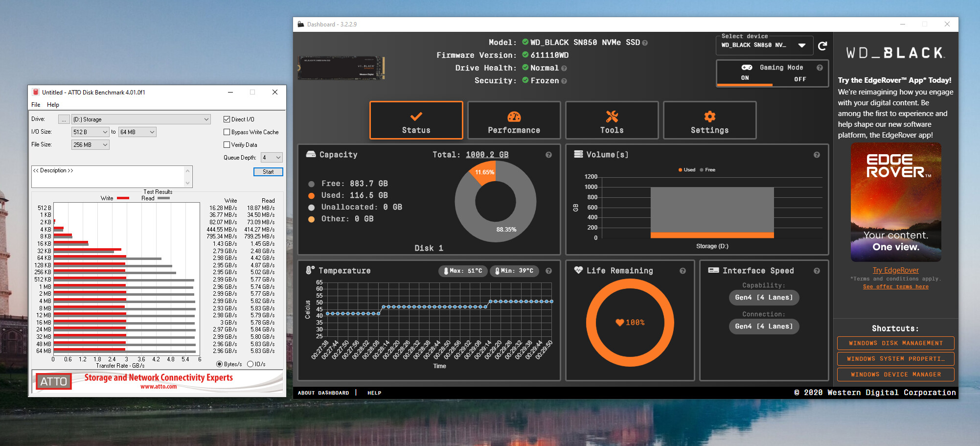Open the Help menu in ATTO
The height and width of the screenshot is (446, 980).
tap(53, 105)
